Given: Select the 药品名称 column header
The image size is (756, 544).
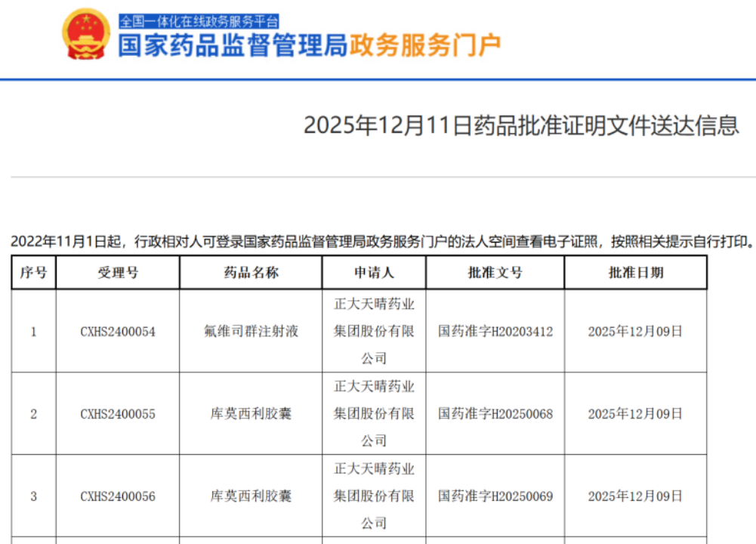Looking at the screenshot, I should point(251,272).
